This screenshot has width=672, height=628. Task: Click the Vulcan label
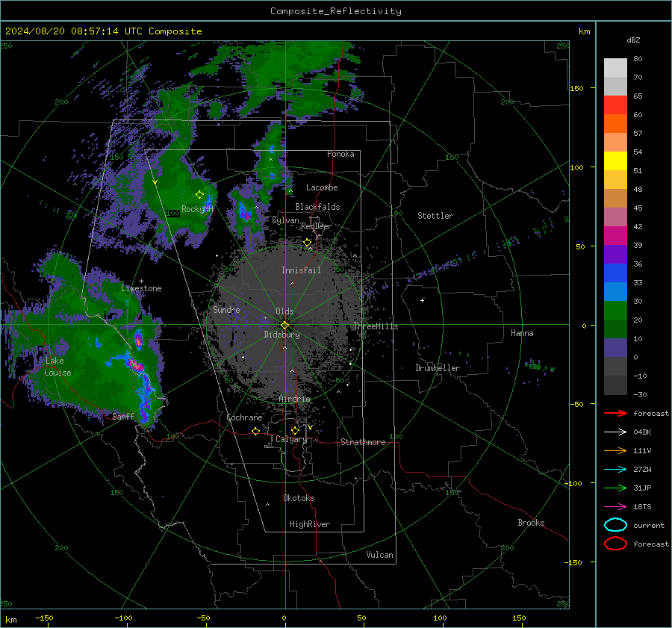click(x=379, y=555)
